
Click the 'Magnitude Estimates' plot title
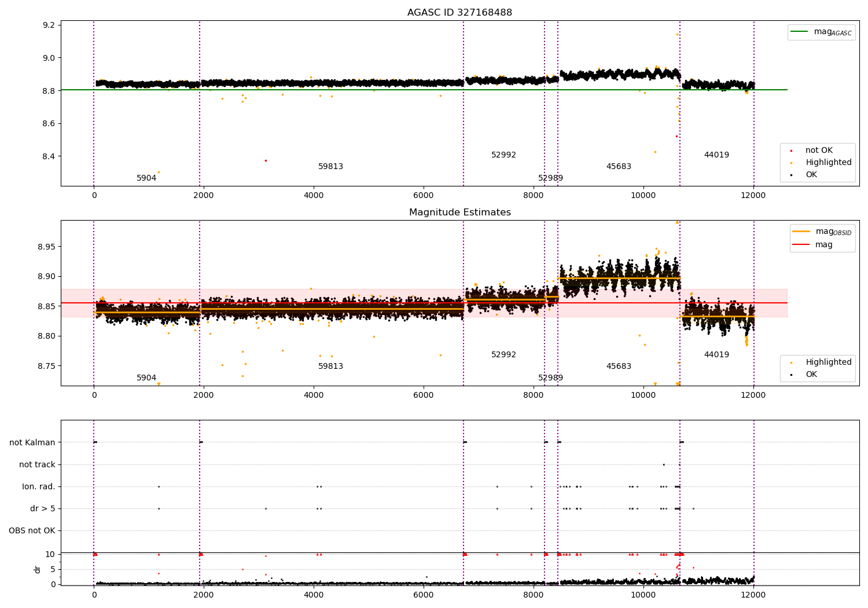click(x=459, y=213)
